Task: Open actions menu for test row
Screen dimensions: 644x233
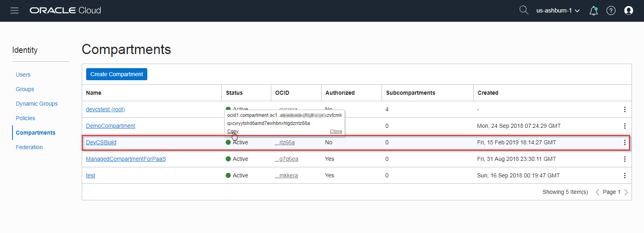Action: click(625, 175)
